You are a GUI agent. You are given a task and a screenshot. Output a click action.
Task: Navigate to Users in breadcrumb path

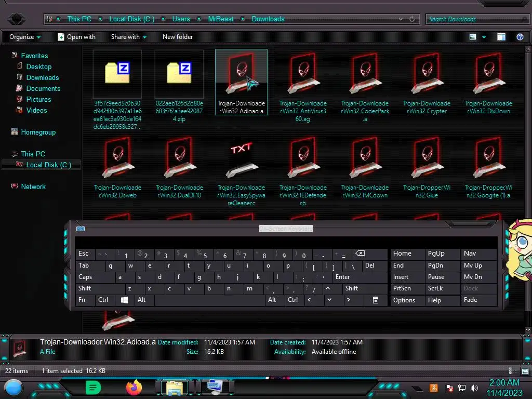pyautogui.click(x=181, y=19)
